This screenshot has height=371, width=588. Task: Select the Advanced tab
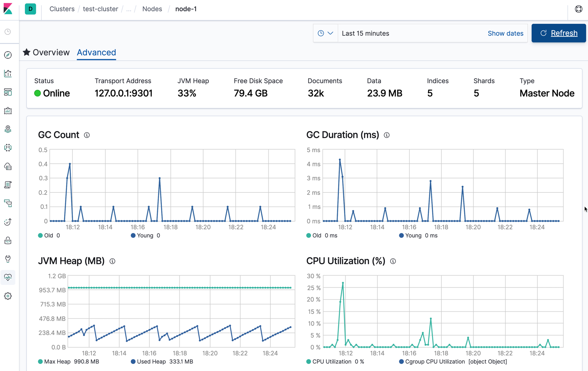tap(96, 52)
